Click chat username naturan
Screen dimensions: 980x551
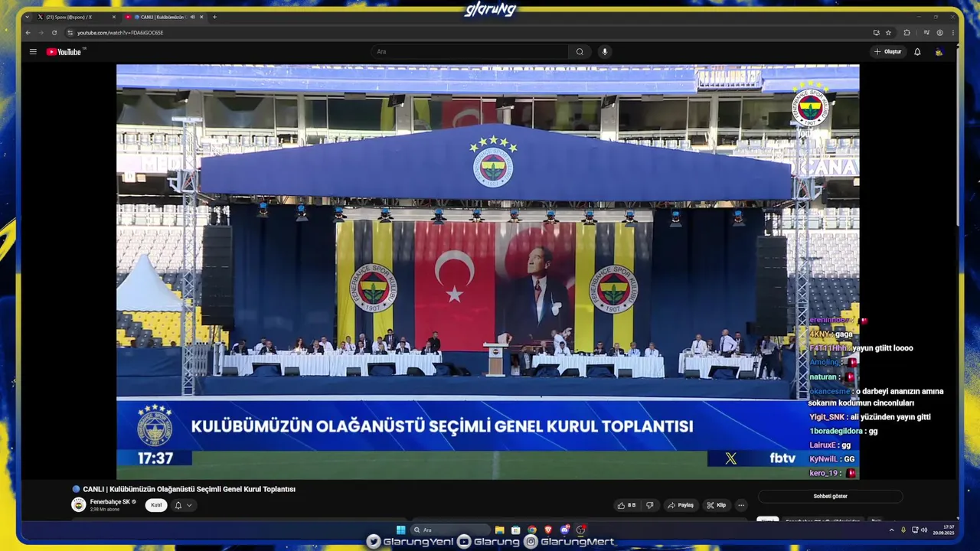pyautogui.click(x=824, y=377)
